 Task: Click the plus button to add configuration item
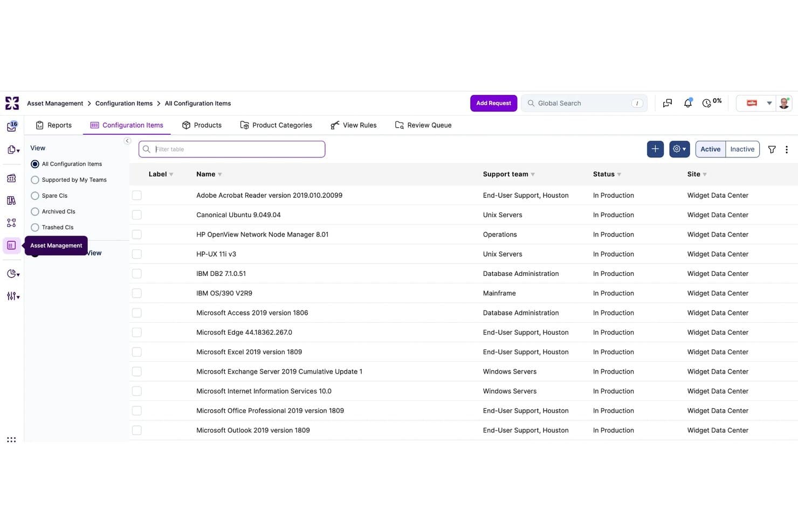point(655,149)
